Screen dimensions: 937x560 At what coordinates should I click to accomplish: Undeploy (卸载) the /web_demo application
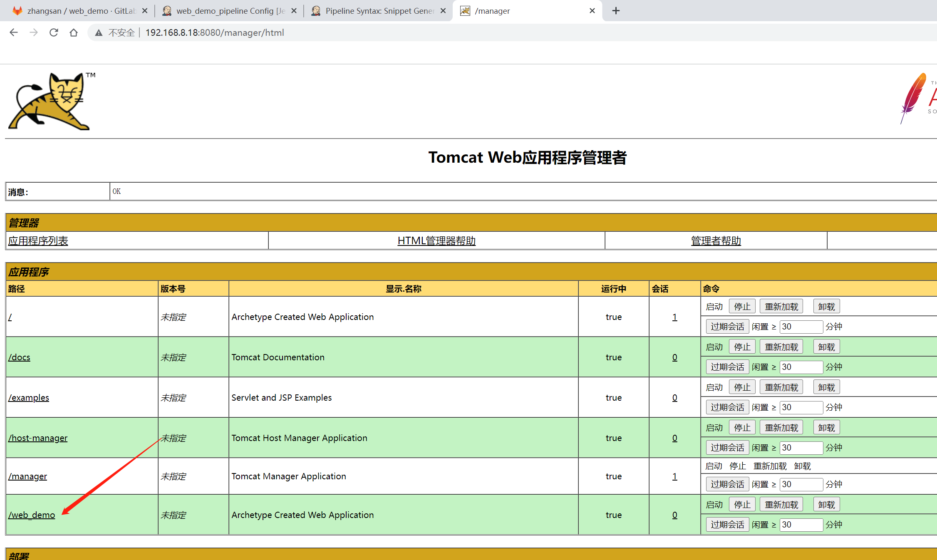coord(826,505)
